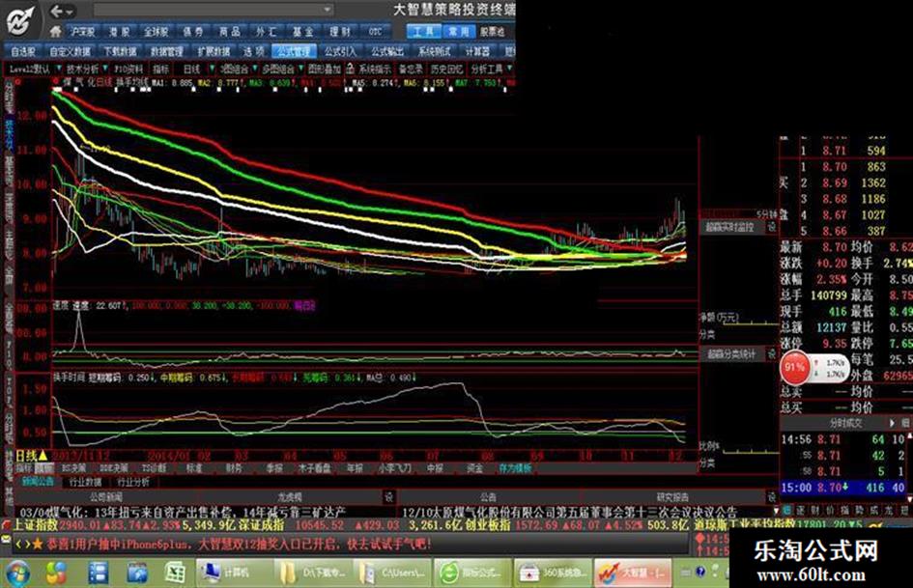Select the 财务 indicator tab
913x588 pixels.
point(234,467)
